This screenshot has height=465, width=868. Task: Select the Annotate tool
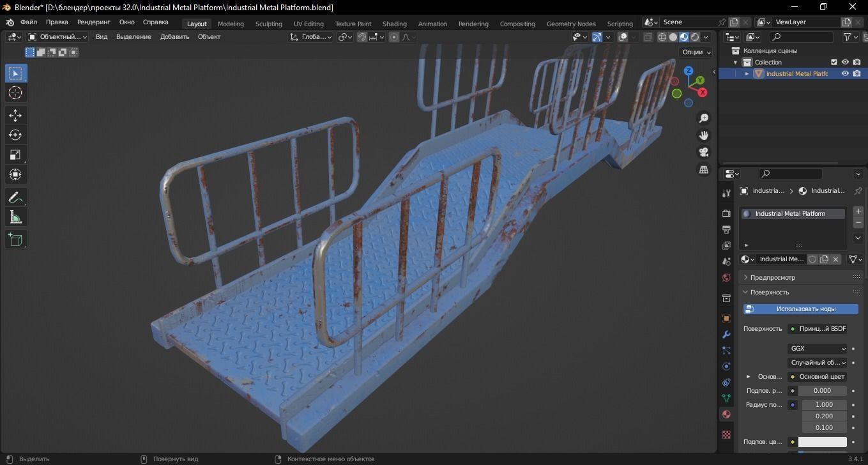[15, 197]
